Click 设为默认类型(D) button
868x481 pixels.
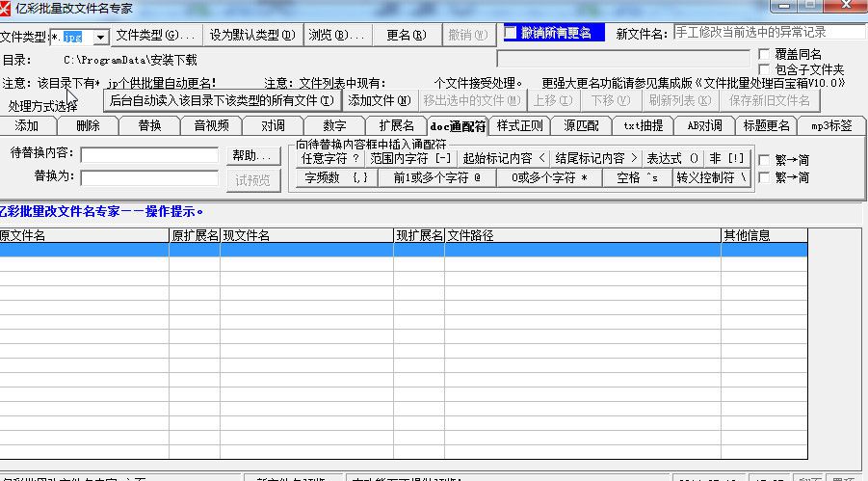(x=252, y=35)
